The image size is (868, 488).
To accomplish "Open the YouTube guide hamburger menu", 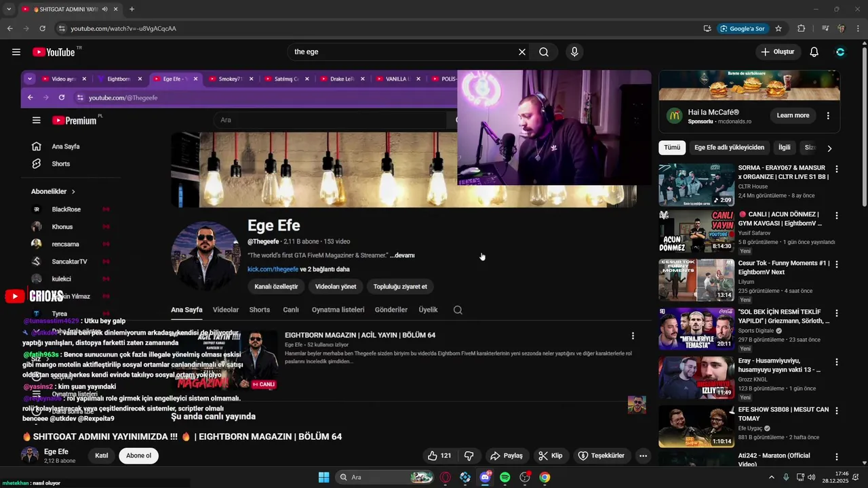I will (x=16, y=52).
